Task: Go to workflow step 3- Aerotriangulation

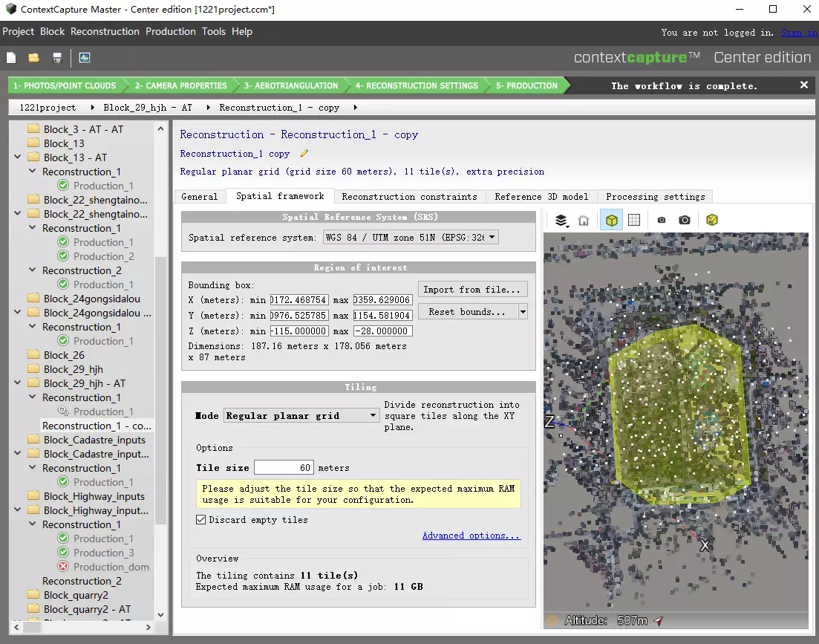Action: [290, 85]
